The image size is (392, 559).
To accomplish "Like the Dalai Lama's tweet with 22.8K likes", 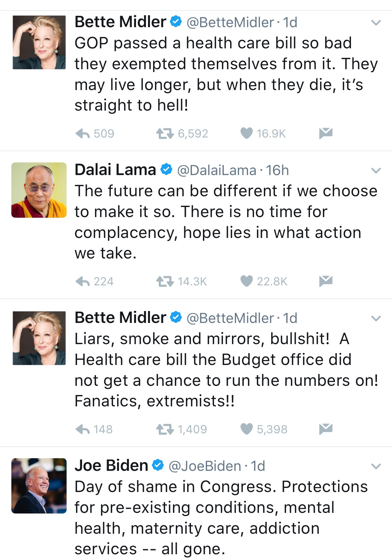I will tap(247, 281).
